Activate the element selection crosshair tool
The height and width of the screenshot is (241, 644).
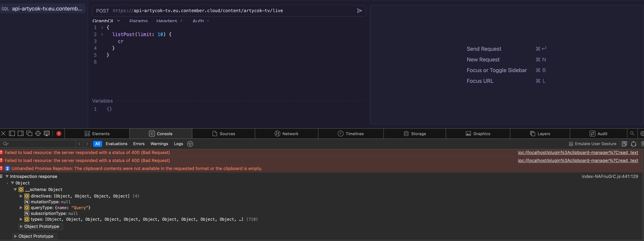pyautogui.click(x=38, y=133)
